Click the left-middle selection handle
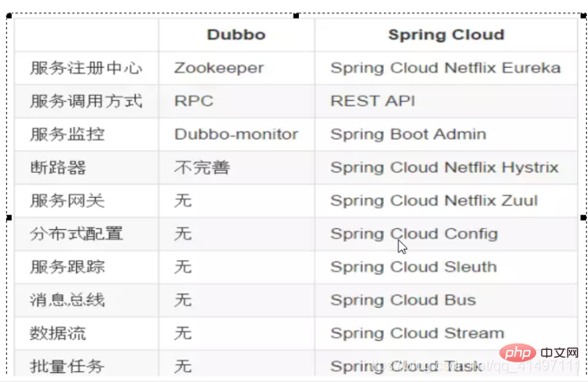The width and height of the screenshot is (588, 382). [x=9, y=217]
